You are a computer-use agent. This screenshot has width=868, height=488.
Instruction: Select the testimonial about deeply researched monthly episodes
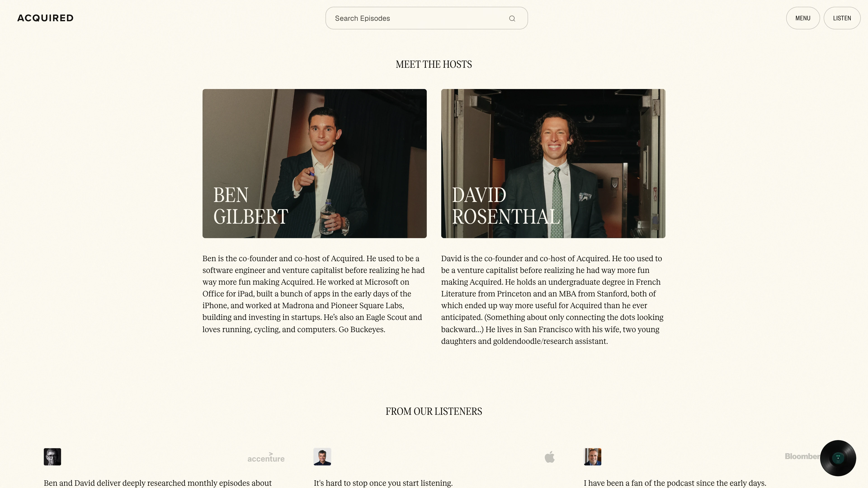coord(157,483)
